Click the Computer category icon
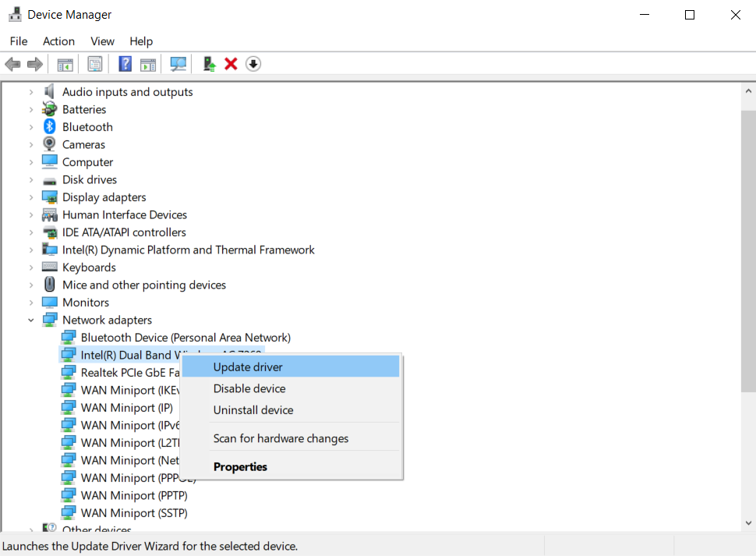The width and height of the screenshot is (756, 556). pyautogui.click(x=50, y=161)
